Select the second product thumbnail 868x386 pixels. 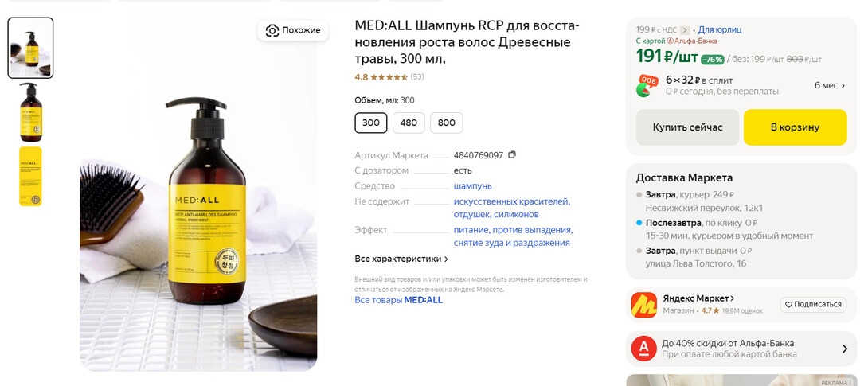30,112
